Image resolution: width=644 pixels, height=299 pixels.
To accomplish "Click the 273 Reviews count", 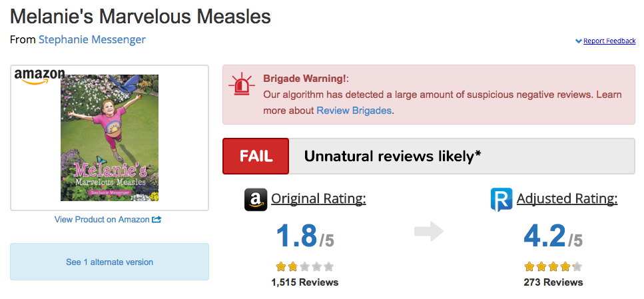I will pyautogui.click(x=553, y=282).
